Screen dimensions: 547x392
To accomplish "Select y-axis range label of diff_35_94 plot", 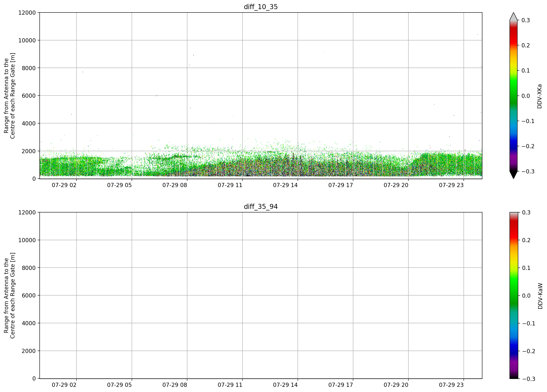I will tap(9, 295).
